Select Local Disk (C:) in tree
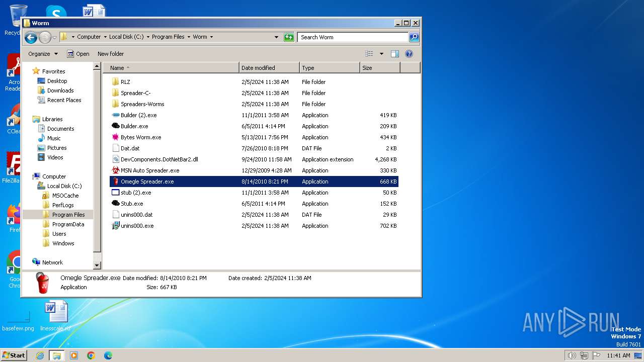The height and width of the screenshot is (362, 644). pyautogui.click(x=64, y=186)
